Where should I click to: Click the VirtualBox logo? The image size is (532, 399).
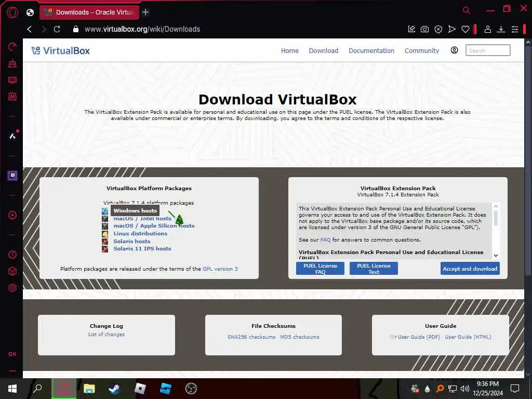tap(61, 50)
